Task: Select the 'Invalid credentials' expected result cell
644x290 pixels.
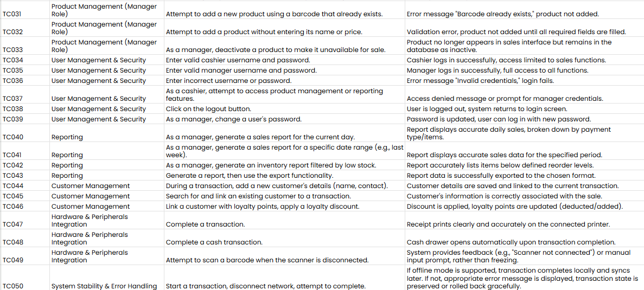Action: point(524,81)
